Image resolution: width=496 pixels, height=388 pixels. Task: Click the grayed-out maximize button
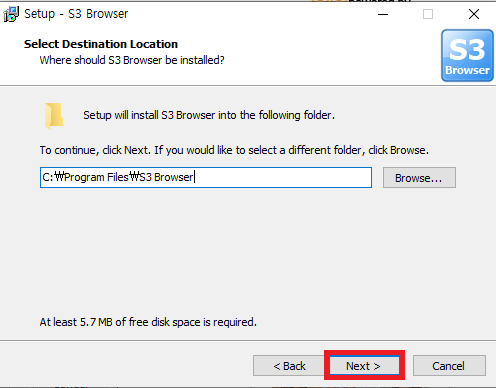(428, 14)
